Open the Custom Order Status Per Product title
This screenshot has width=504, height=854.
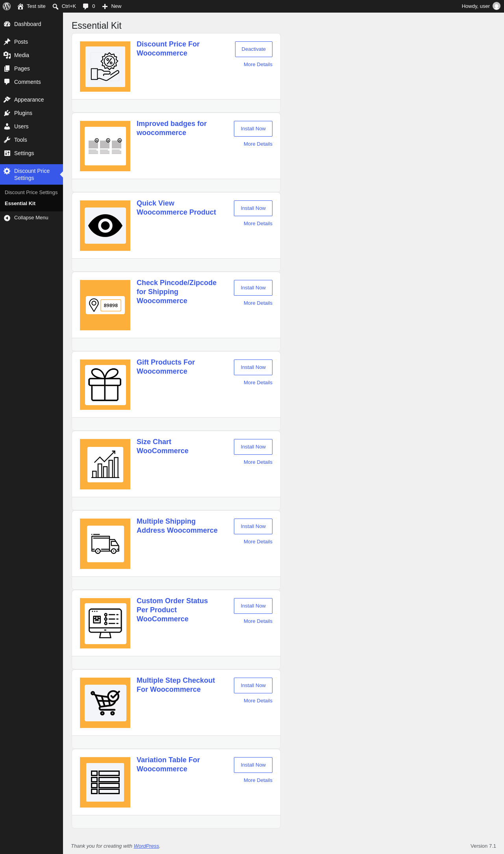click(x=172, y=610)
